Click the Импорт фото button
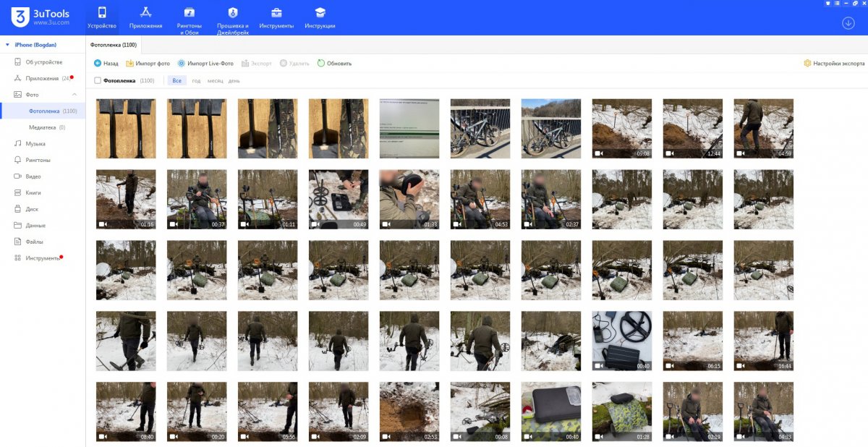868x447 pixels. [x=148, y=64]
